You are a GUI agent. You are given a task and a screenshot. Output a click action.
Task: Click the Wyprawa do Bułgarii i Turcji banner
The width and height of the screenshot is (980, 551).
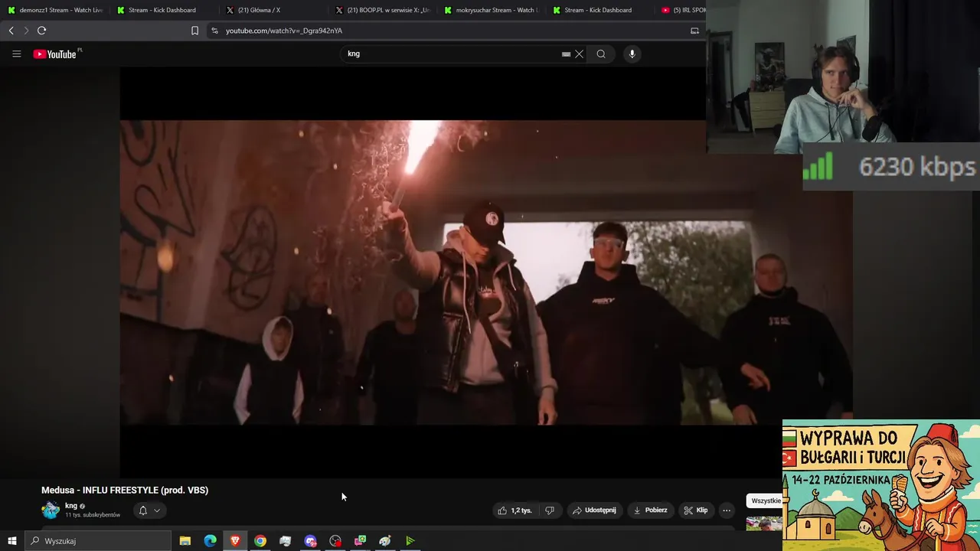[881, 485]
